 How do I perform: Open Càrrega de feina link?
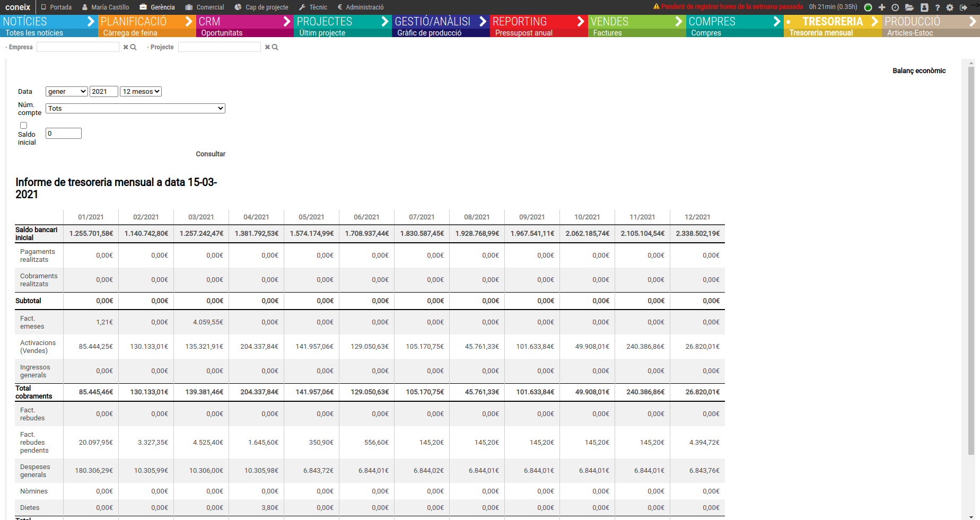pos(130,33)
